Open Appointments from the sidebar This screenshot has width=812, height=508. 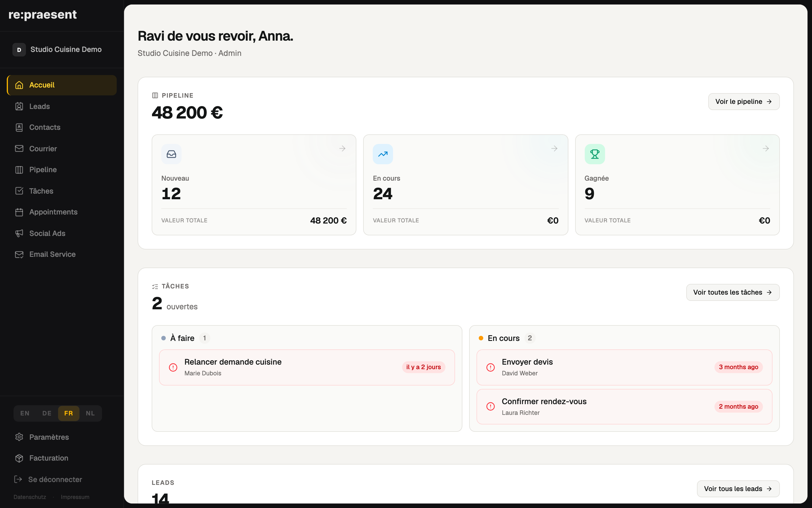coord(62,212)
